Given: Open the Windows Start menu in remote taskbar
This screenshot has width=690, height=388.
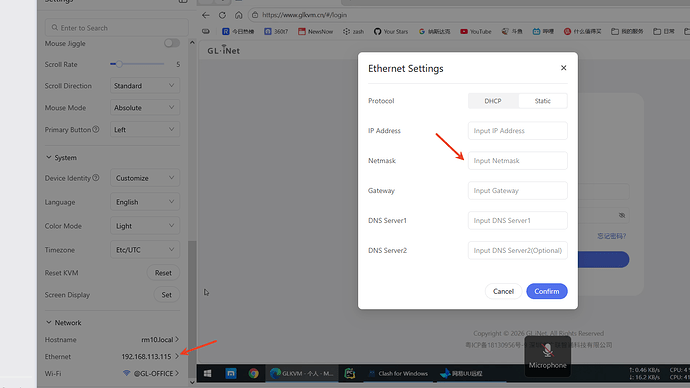Looking at the screenshot, I should pyautogui.click(x=207, y=373).
